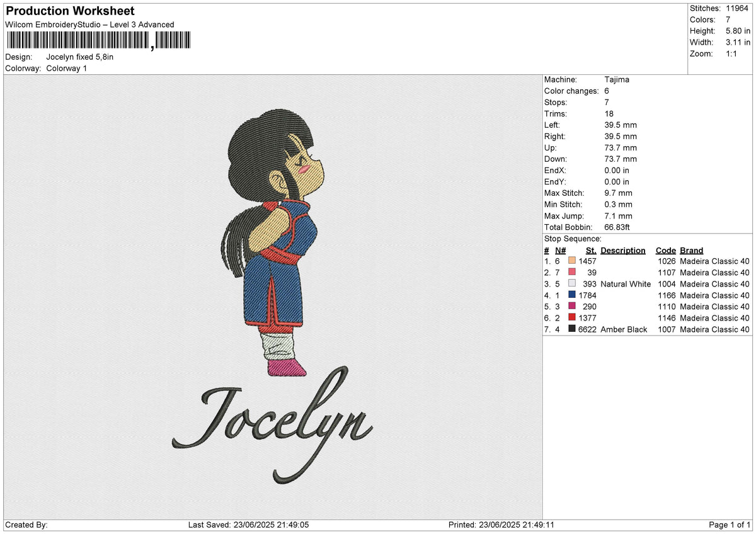Click 'Madeira Classic 40' in the code 1146 row
Image resolution: width=756 pixels, height=534 pixels.
click(715, 317)
